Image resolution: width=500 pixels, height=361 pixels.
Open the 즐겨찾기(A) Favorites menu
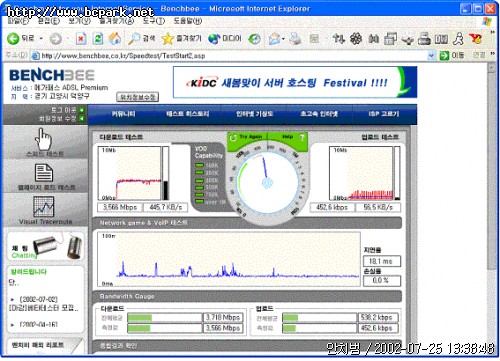click(117, 21)
